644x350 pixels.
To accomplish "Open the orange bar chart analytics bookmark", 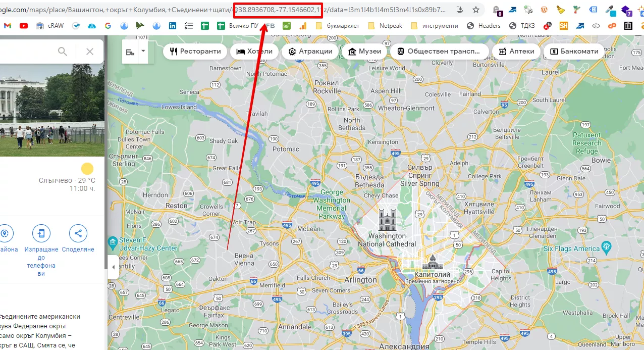I will pyautogui.click(x=303, y=26).
